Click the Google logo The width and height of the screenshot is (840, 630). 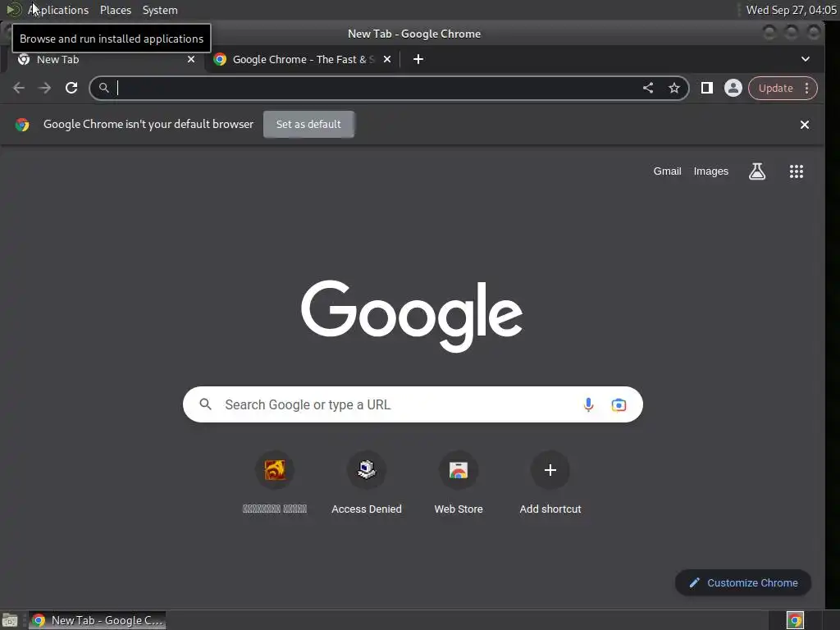pyautogui.click(x=412, y=316)
